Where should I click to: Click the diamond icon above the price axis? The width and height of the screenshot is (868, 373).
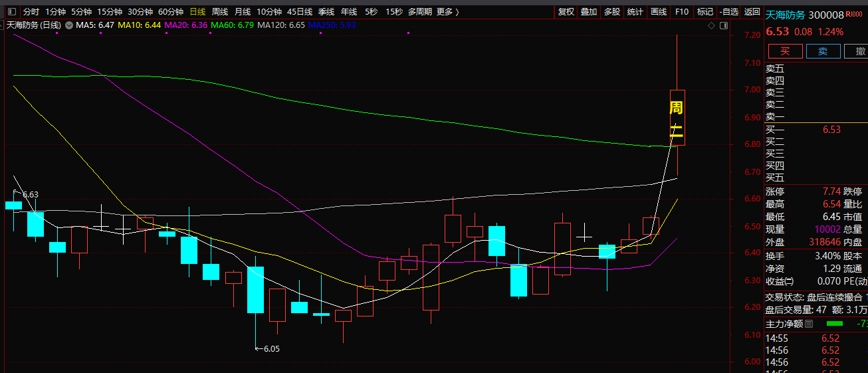(x=711, y=25)
